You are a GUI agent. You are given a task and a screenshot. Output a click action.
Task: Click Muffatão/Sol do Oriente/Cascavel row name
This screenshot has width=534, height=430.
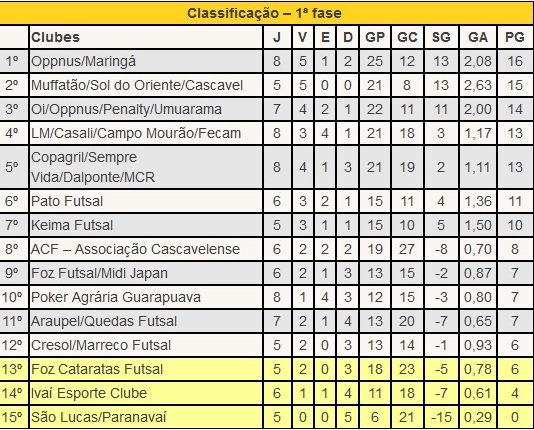(137, 85)
